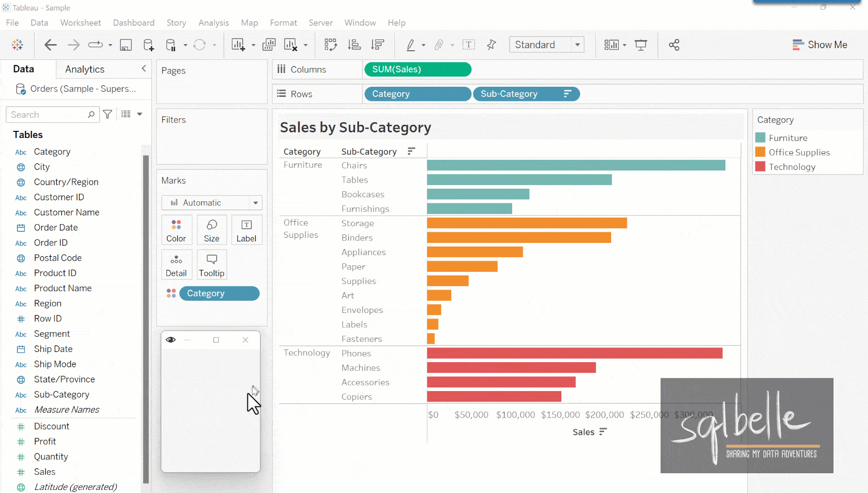Click the Save icon in toolbar
Viewport: 868px width, 493px height.
[125, 45]
